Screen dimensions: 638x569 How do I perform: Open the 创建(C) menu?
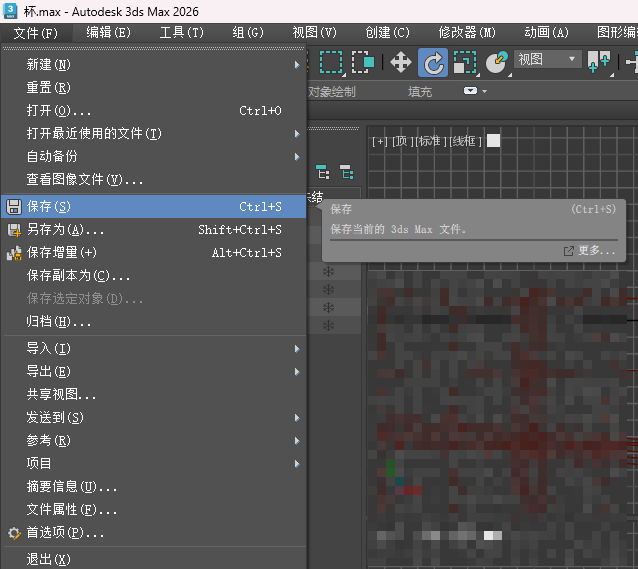click(387, 33)
